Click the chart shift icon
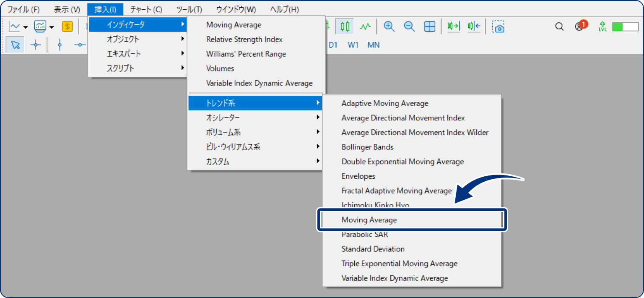This screenshot has height=298, width=644. pyautogui.click(x=474, y=27)
